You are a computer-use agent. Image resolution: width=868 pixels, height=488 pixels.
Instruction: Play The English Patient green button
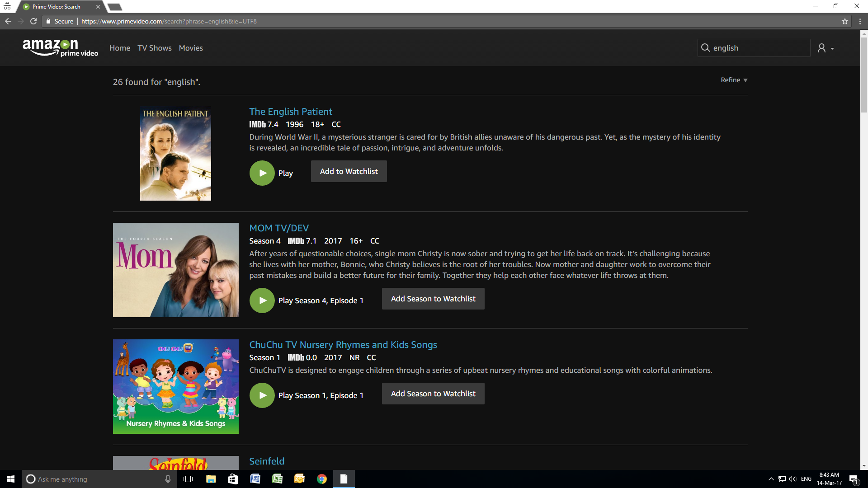262,173
